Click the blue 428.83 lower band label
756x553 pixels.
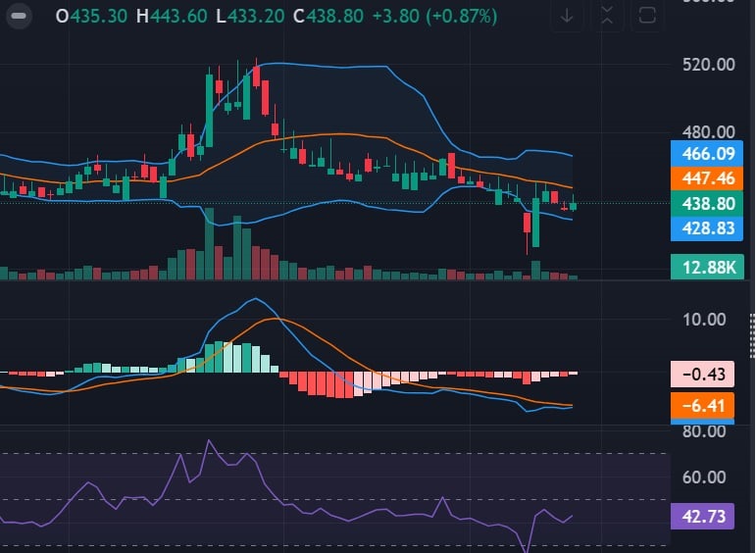tap(702, 227)
